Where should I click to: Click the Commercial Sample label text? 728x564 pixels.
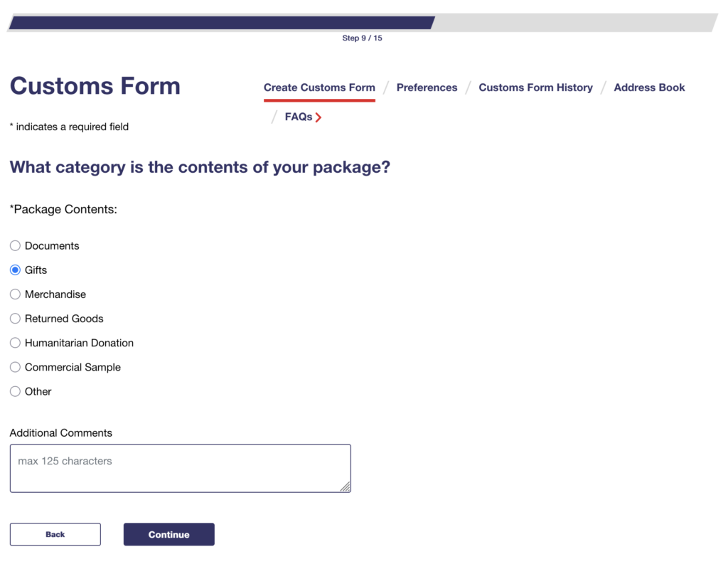click(x=73, y=367)
